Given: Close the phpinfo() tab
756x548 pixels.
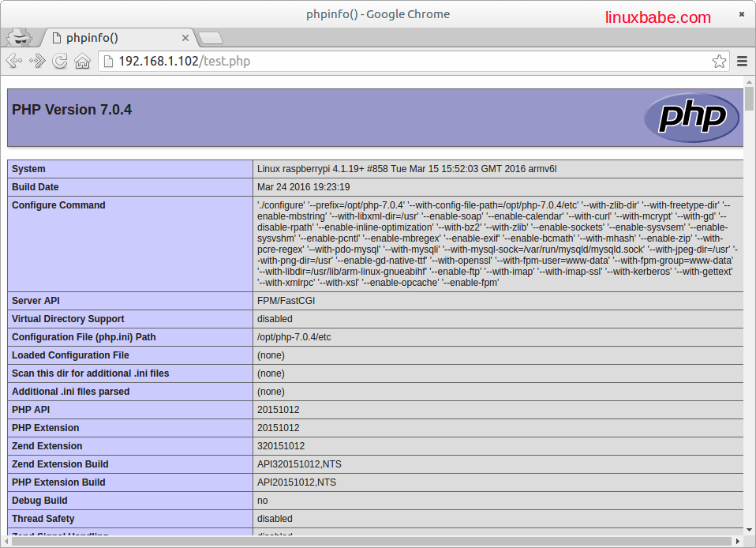Looking at the screenshot, I should click(x=186, y=37).
